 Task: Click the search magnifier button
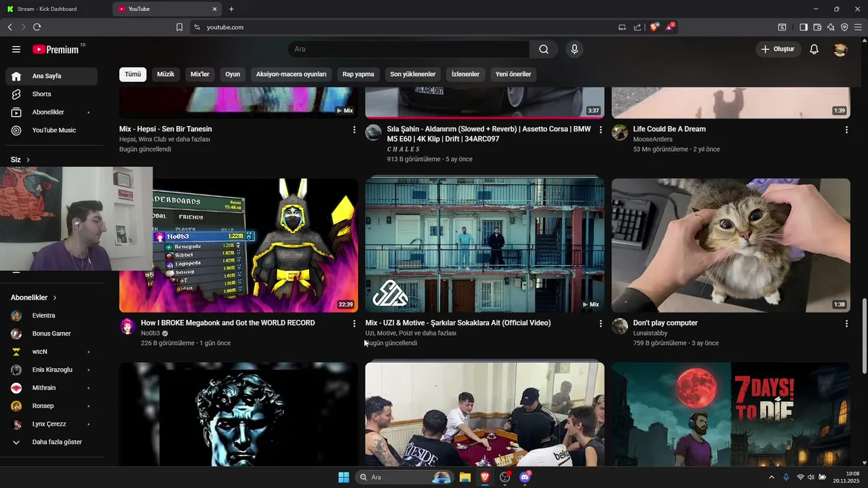544,49
